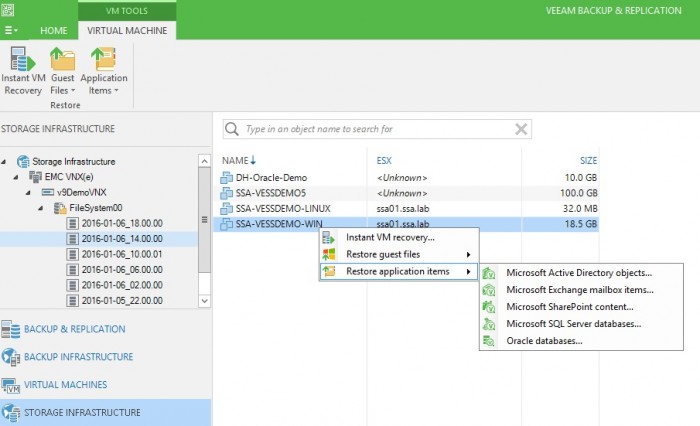
Task: Click the tree scrollbar thumb
Action: 204,220
